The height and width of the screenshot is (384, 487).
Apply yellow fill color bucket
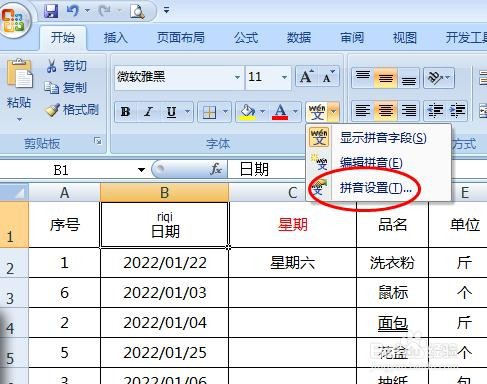tap(247, 112)
